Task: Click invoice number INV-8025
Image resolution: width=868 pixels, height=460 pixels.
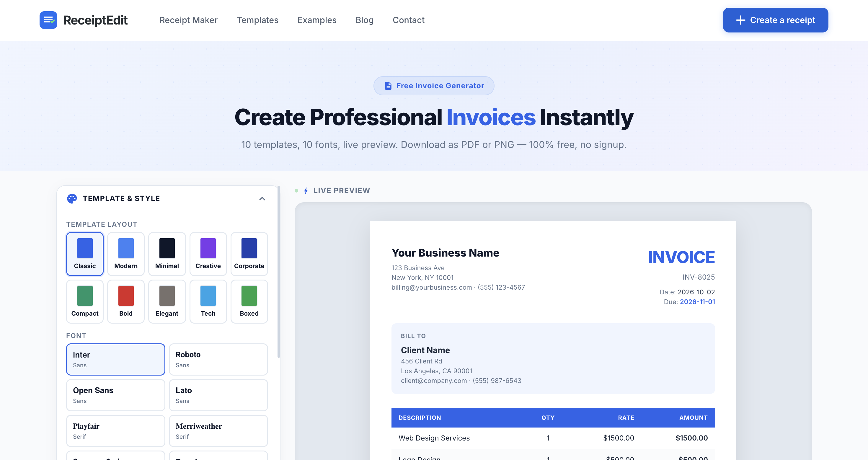Action: [699, 277]
